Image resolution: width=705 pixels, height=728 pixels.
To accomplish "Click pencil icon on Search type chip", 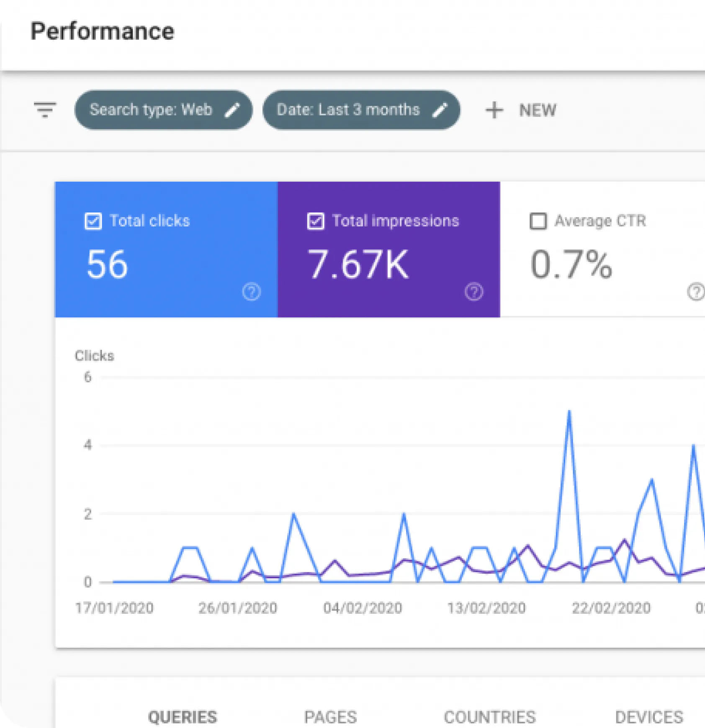I will (232, 110).
